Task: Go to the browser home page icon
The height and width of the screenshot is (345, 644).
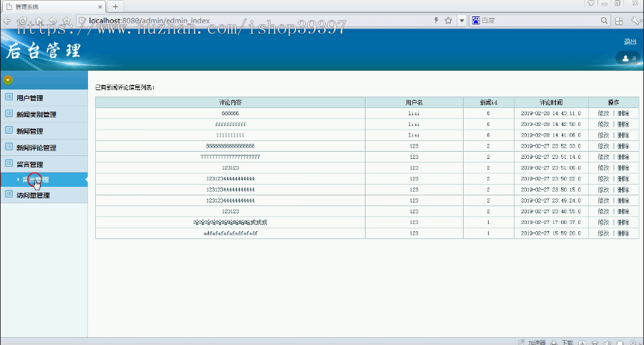Action: [x=38, y=21]
